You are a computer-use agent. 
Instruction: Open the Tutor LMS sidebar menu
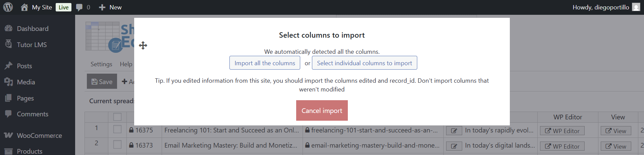point(32,45)
